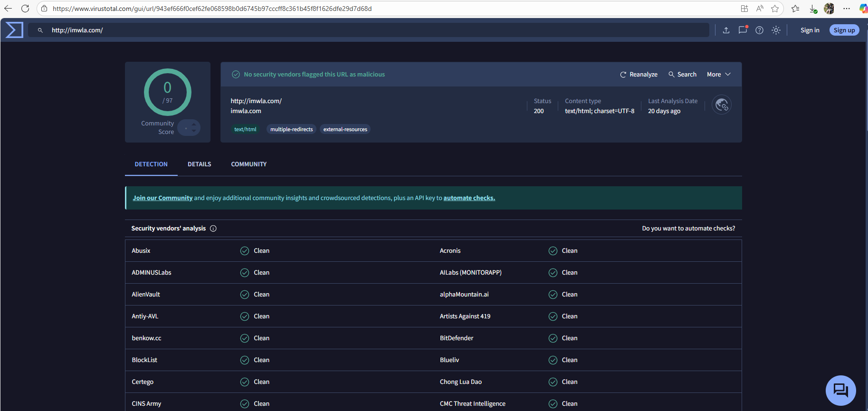Open the Copilot sidebar icon
The image size is (868, 411).
(x=863, y=9)
